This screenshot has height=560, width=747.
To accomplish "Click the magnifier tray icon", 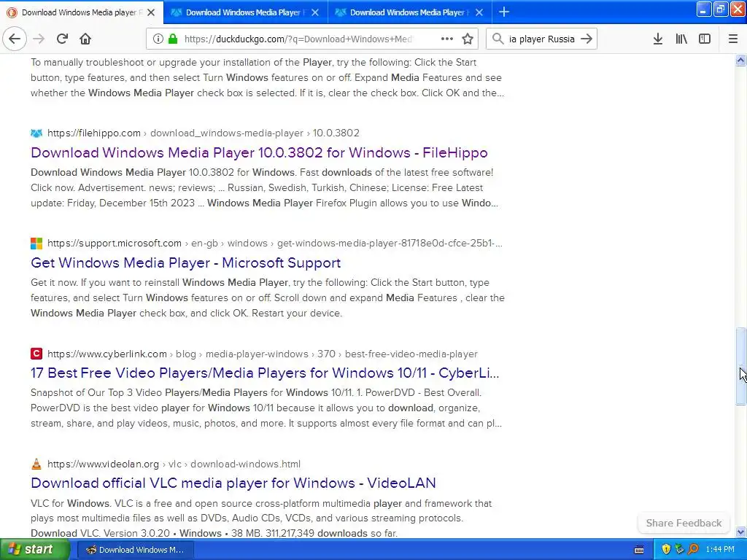I will pos(693,550).
